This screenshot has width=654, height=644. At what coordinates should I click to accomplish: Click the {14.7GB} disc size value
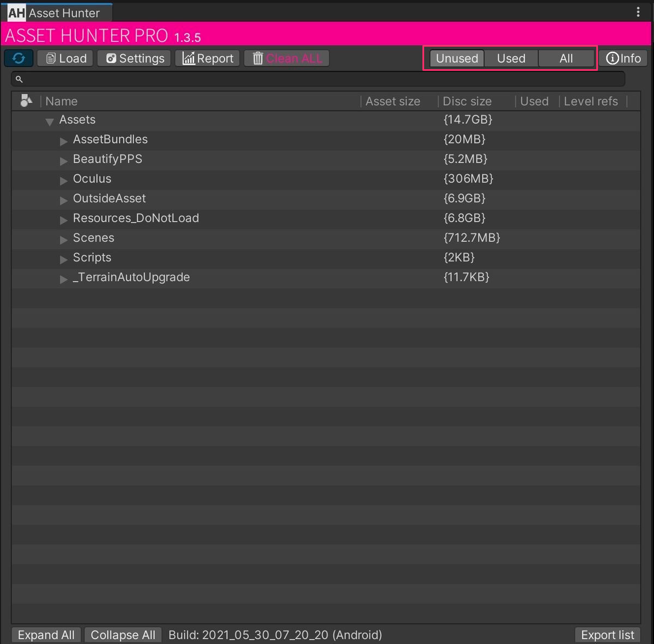point(468,120)
